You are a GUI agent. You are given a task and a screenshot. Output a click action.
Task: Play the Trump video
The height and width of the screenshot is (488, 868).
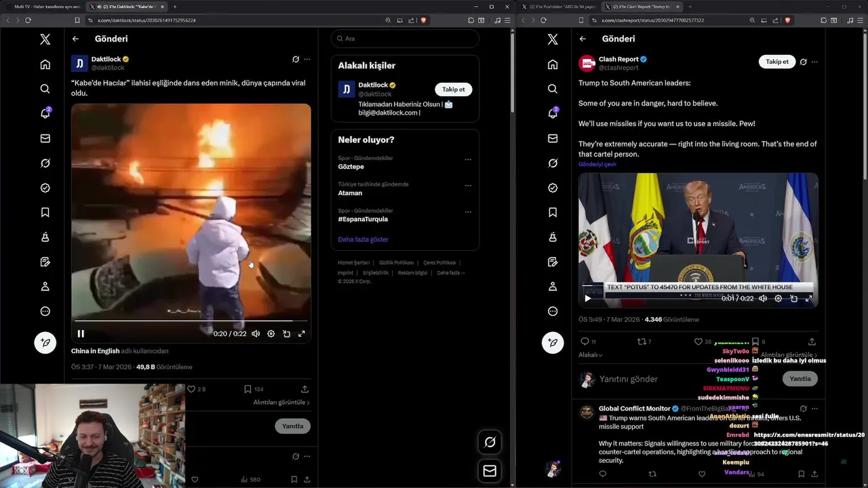pyautogui.click(x=588, y=298)
